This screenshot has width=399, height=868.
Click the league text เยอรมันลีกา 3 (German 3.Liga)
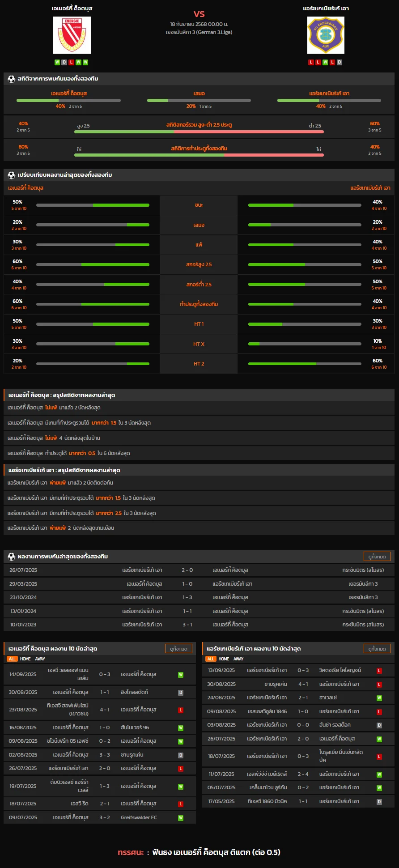199,32
